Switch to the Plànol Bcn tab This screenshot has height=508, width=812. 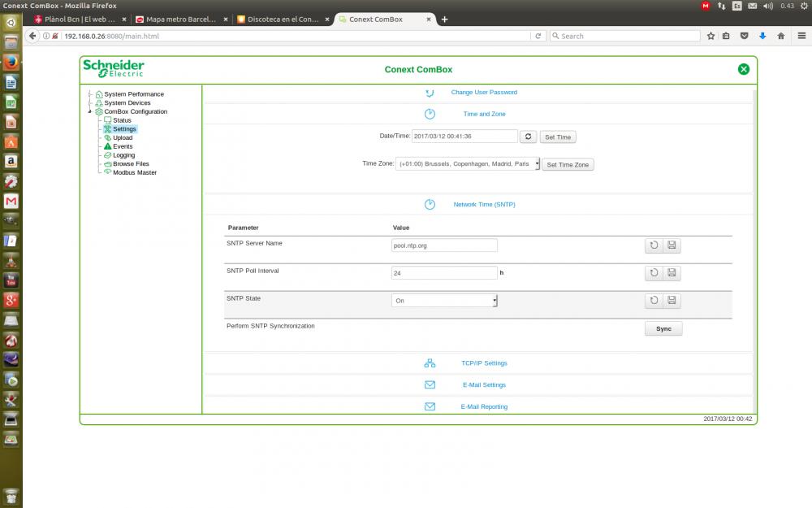(x=80, y=20)
